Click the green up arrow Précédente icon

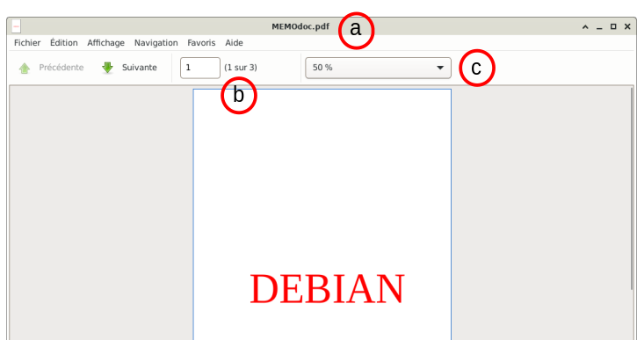pyautogui.click(x=25, y=69)
